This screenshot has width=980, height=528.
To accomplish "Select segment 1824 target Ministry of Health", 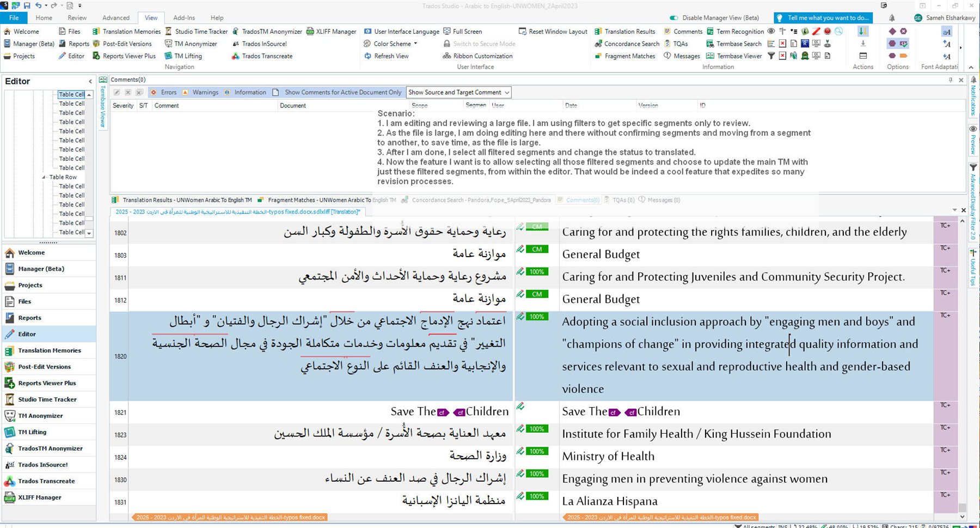I will point(608,457).
